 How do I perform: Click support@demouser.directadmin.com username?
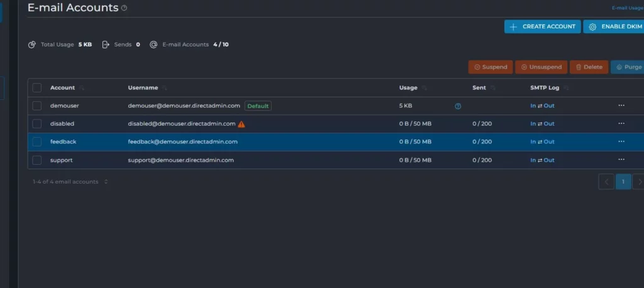(x=180, y=160)
